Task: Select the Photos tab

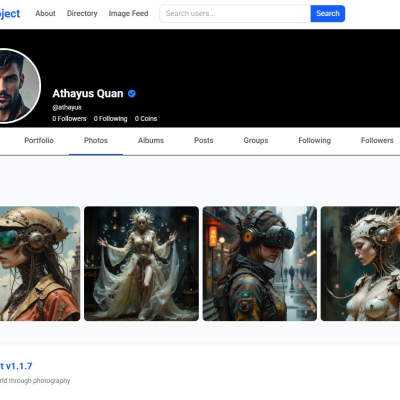Action: 96,140
